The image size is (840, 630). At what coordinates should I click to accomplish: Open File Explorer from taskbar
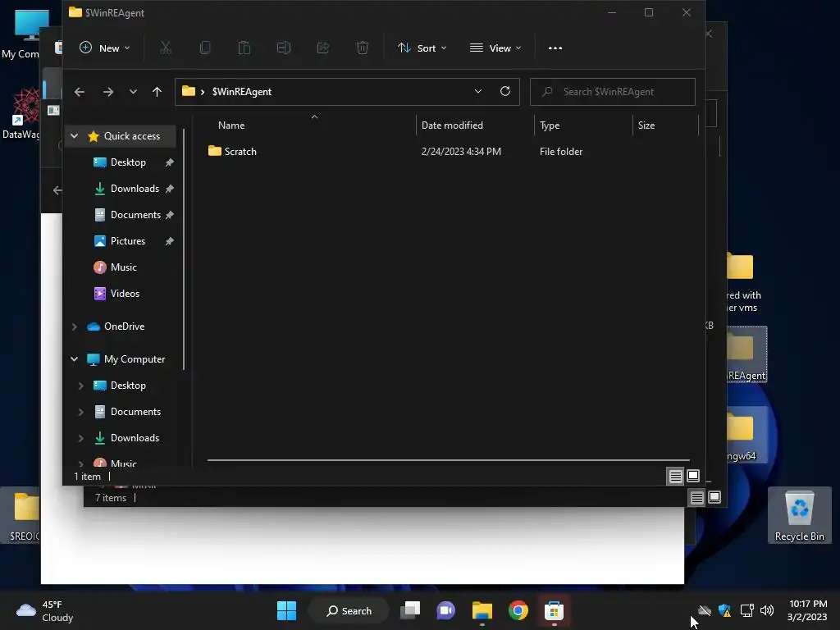pos(482,610)
